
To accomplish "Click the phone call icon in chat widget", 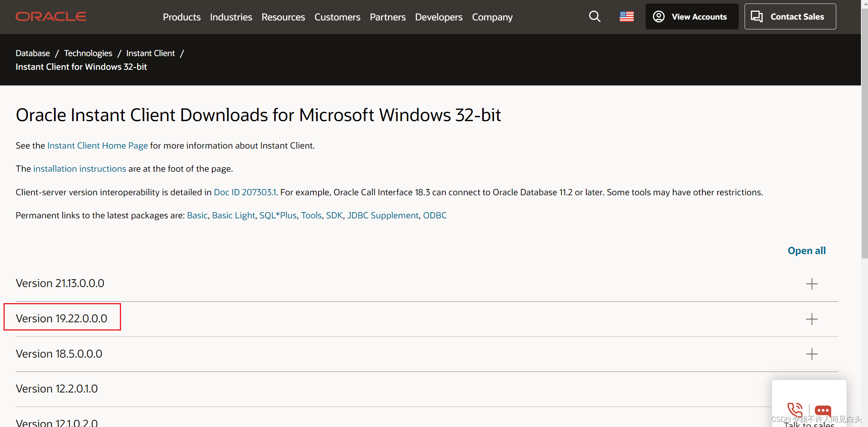I will click(795, 410).
